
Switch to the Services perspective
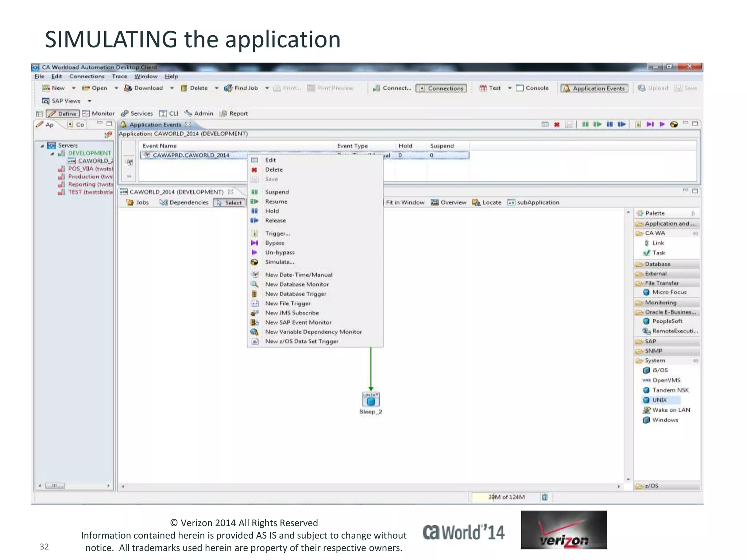[x=137, y=113]
